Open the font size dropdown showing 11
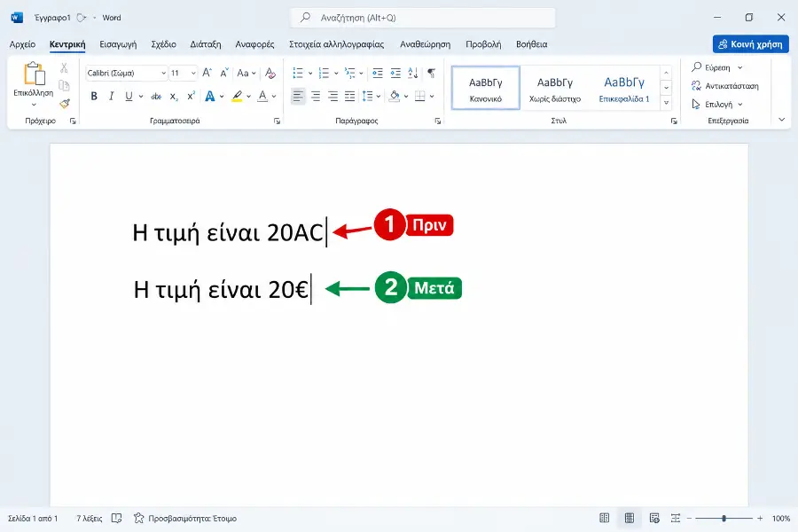This screenshot has width=798, height=532. (x=193, y=74)
